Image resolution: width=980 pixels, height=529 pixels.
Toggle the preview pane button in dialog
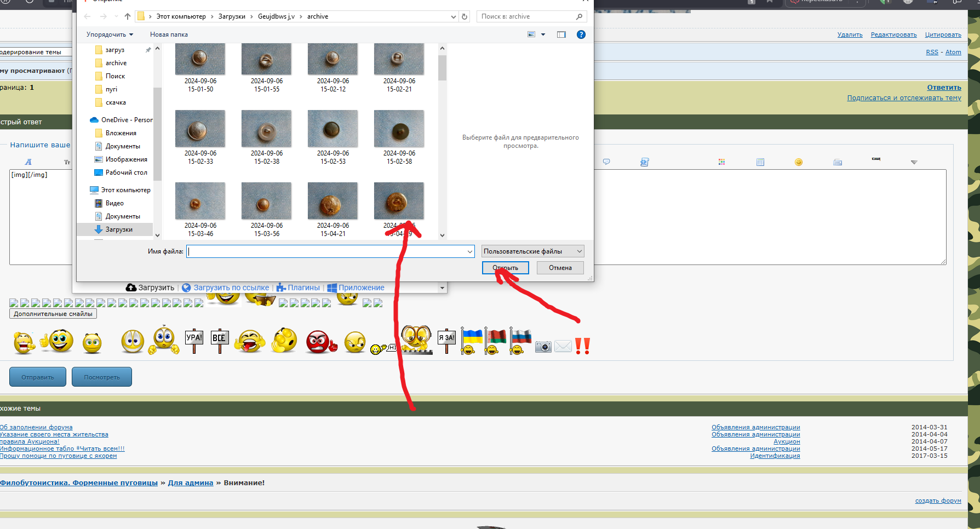coord(561,34)
